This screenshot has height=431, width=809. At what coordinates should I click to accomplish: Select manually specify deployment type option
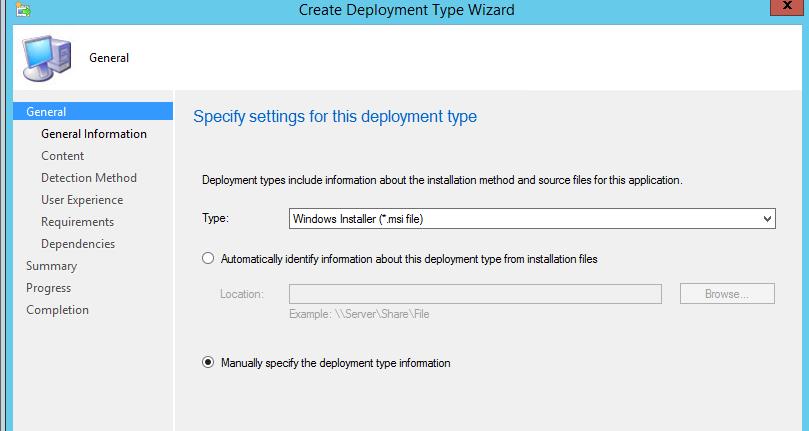click(x=208, y=363)
